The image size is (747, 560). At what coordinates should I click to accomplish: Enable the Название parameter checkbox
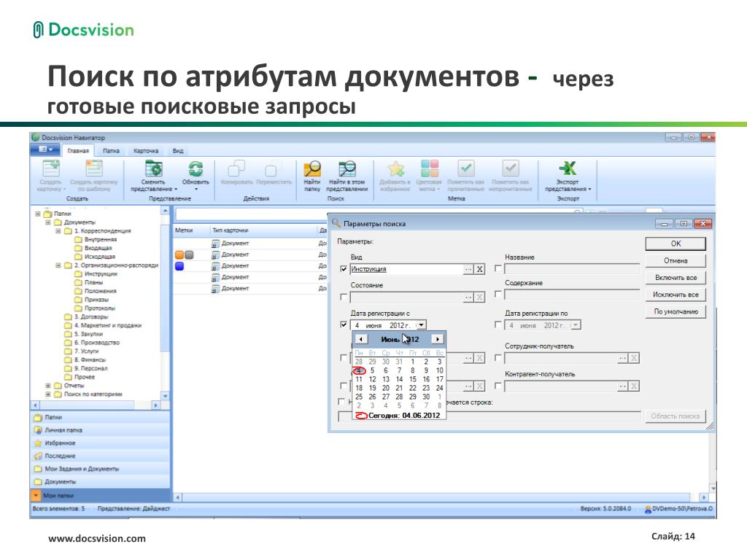coord(498,268)
